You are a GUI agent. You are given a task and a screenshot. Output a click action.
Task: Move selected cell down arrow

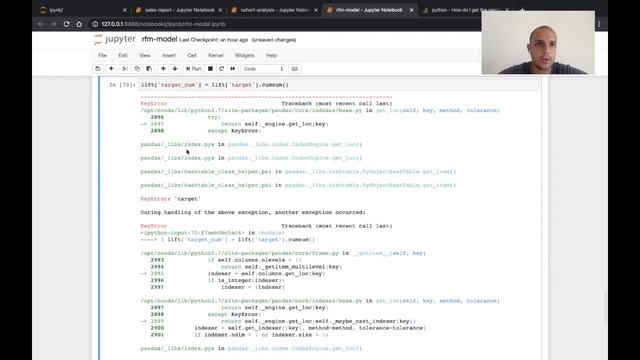click(x=175, y=69)
